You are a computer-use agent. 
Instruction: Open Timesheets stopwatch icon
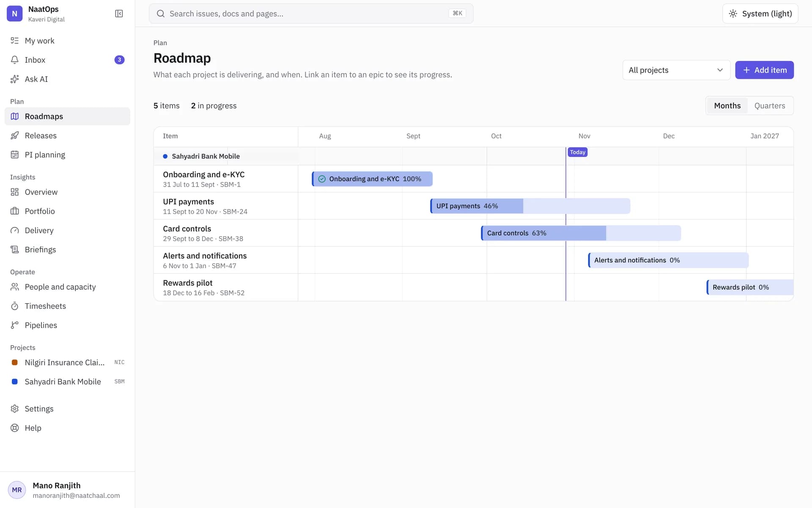pyautogui.click(x=15, y=306)
